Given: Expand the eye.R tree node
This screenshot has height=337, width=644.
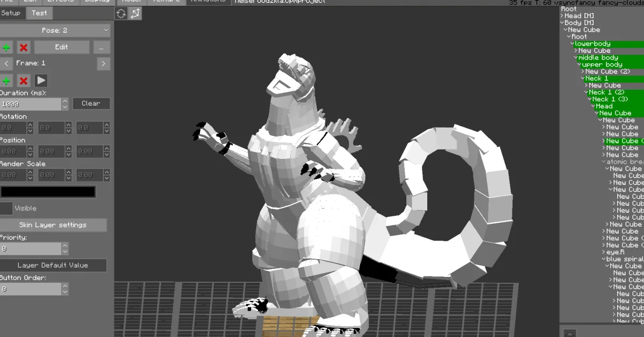Looking at the screenshot, I should [604, 252].
